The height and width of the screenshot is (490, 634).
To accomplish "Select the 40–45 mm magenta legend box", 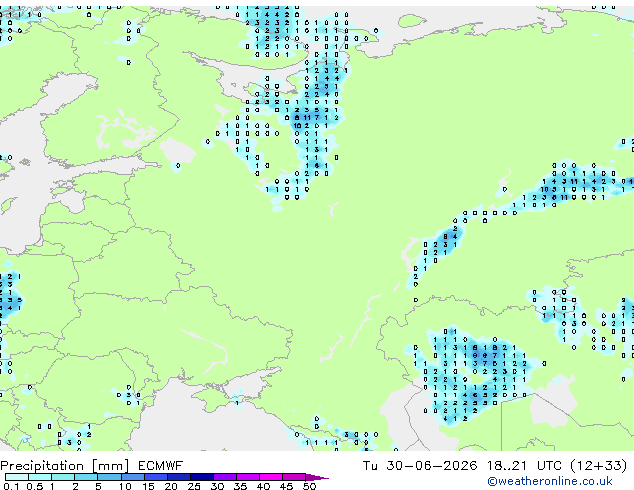I will coord(271,477).
